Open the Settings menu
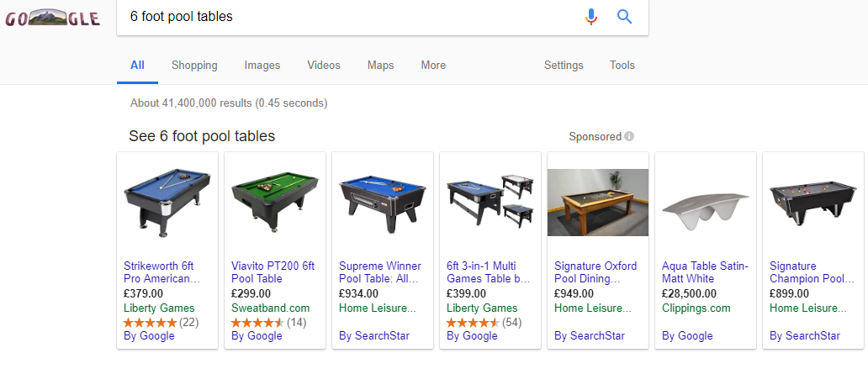Image resolution: width=868 pixels, height=374 pixels. pyautogui.click(x=564, y=66)
